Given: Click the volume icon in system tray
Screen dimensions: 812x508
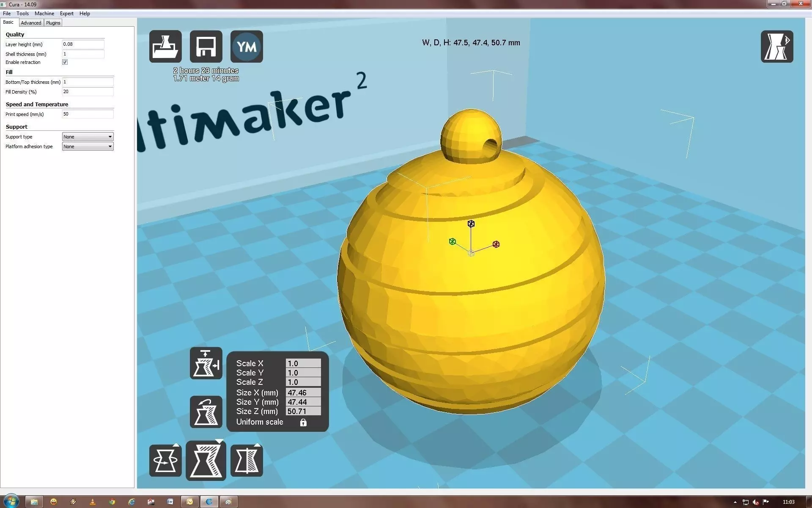Looking at the screenshot, I should [756, 502].
